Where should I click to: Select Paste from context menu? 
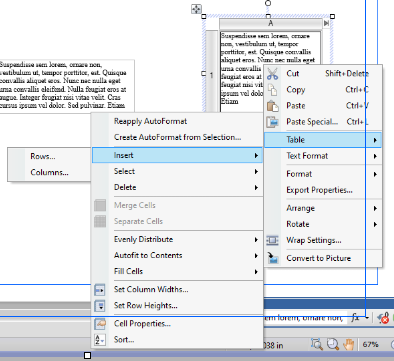click(323, 106)
